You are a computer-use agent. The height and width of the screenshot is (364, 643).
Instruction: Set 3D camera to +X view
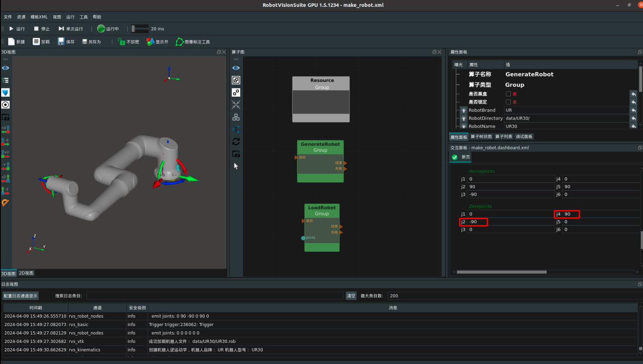pyautogui.click(x=6, y=129)
